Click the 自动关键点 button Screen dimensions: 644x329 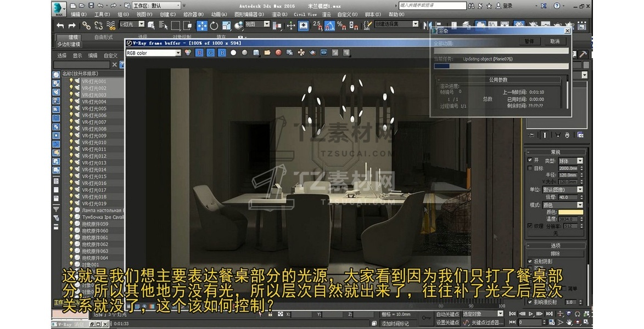click(447, 314)
